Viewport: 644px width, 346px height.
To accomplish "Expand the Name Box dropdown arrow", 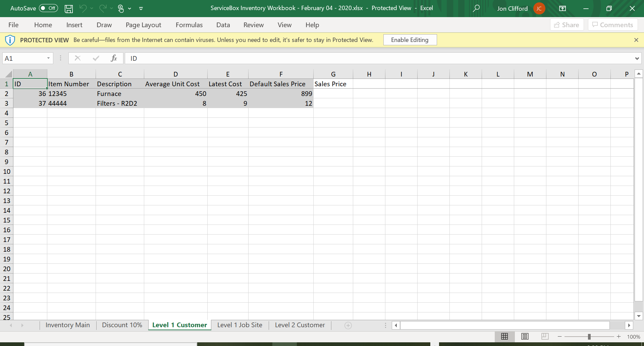I will coord(48,58).
